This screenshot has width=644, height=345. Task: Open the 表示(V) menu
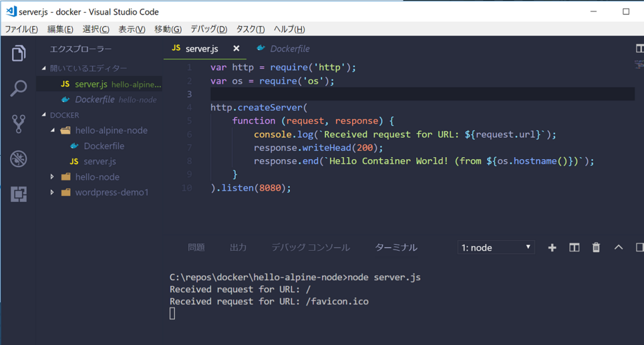click(x=132, y=29)
